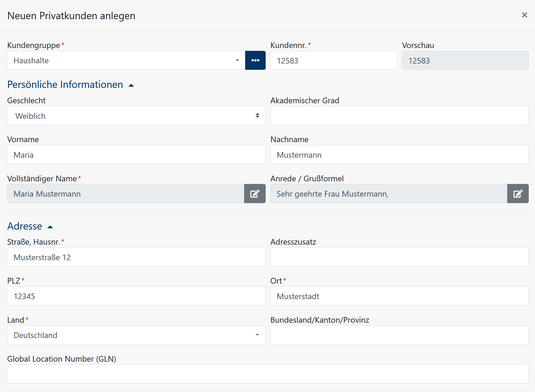Focus the Bundesland/Kanton/Provinz field
535x392 pixels.
399,335
